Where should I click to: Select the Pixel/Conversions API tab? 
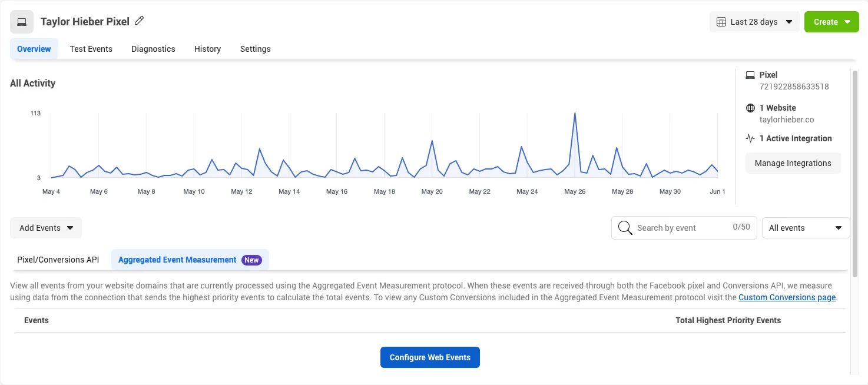tap(58, 260)
